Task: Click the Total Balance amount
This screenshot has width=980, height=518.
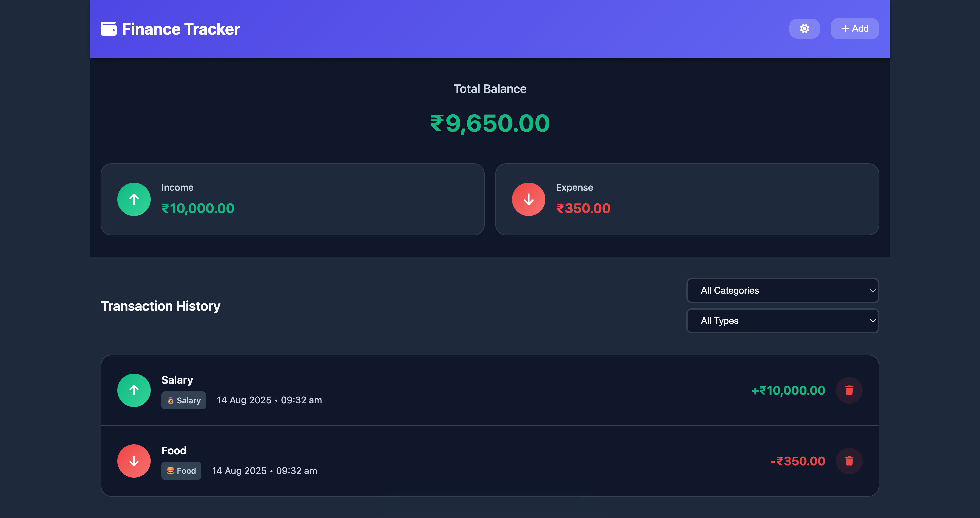Action: click(x=489, y=122)
